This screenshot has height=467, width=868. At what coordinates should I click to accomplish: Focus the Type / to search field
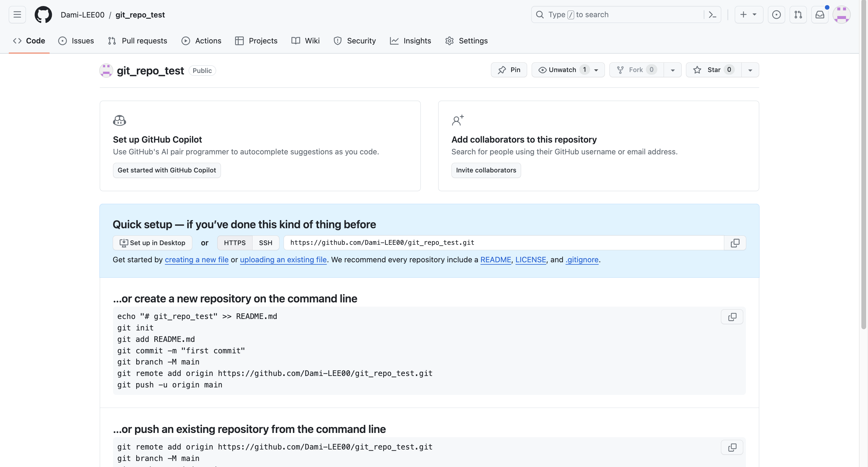626,14
